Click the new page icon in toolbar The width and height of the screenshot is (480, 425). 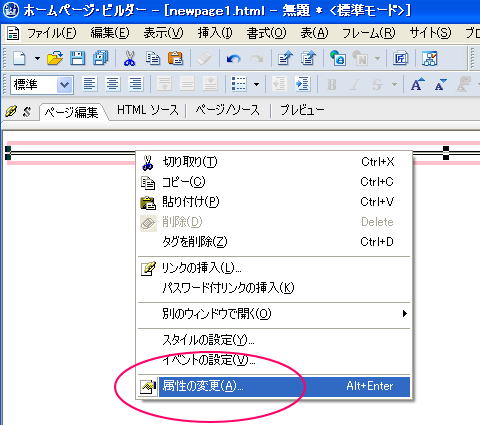click(19, 59)
